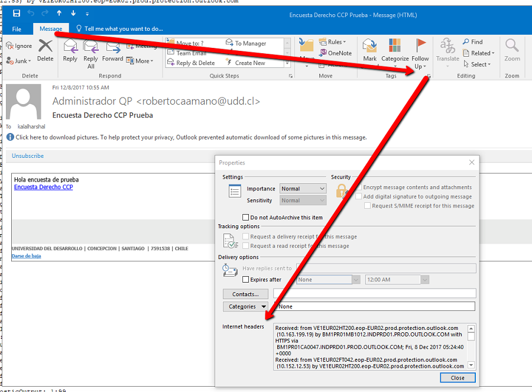The height and width of the screenshot is (392, 532).
Task: Toggle Encrypt message contents and attachments
Action: 359,187
